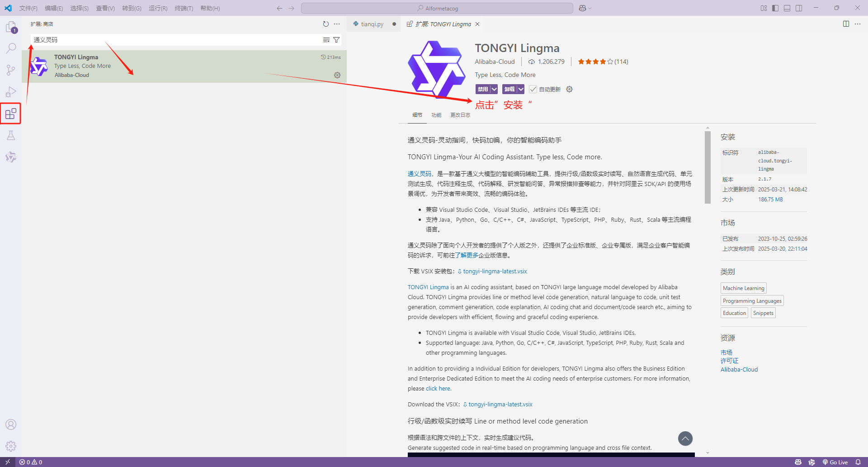This screenshot has width=868, height=467.
Task: Open the View menu
Action: pos(105,8)
